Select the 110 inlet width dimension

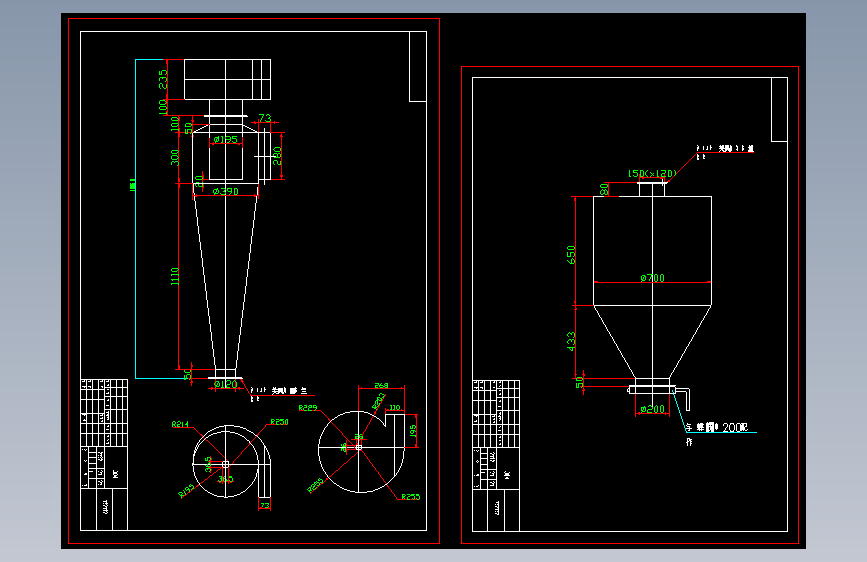[x=395, y=408]
